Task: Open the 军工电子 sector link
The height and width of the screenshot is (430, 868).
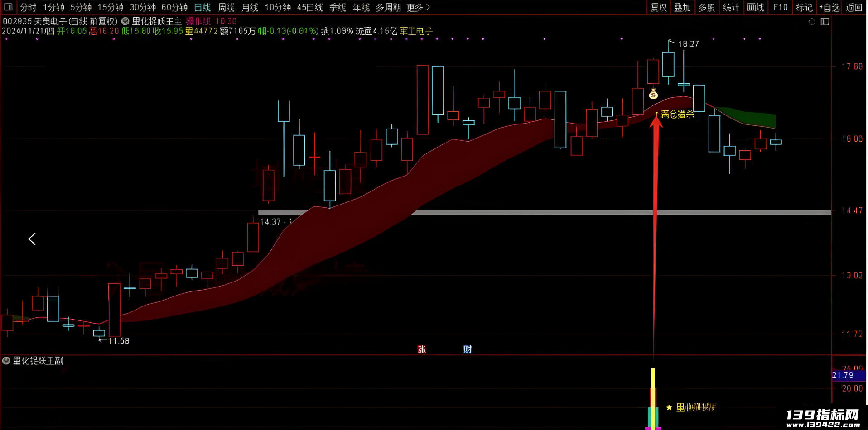Action: pyautogui.click(x=416, y=31)
